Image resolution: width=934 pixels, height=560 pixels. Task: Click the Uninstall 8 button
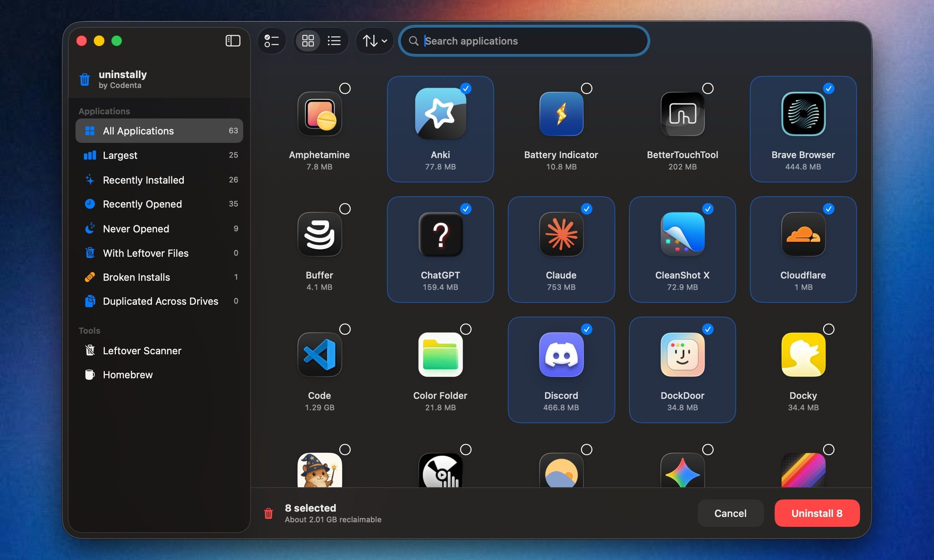pos(817,513)
